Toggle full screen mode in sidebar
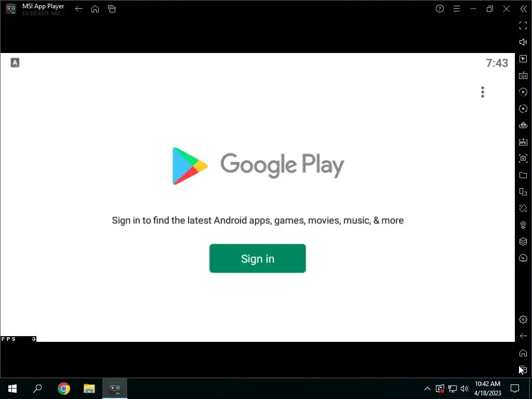Viewport: 532px width, 399px height. click(523, 25)
